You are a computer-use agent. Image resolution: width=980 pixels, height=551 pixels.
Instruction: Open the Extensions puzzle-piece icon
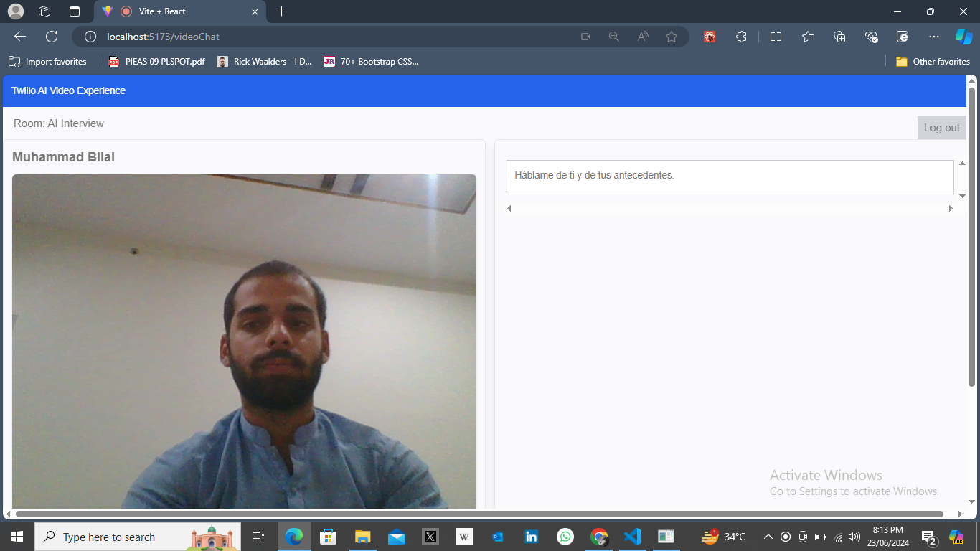(x=742, y=37)
